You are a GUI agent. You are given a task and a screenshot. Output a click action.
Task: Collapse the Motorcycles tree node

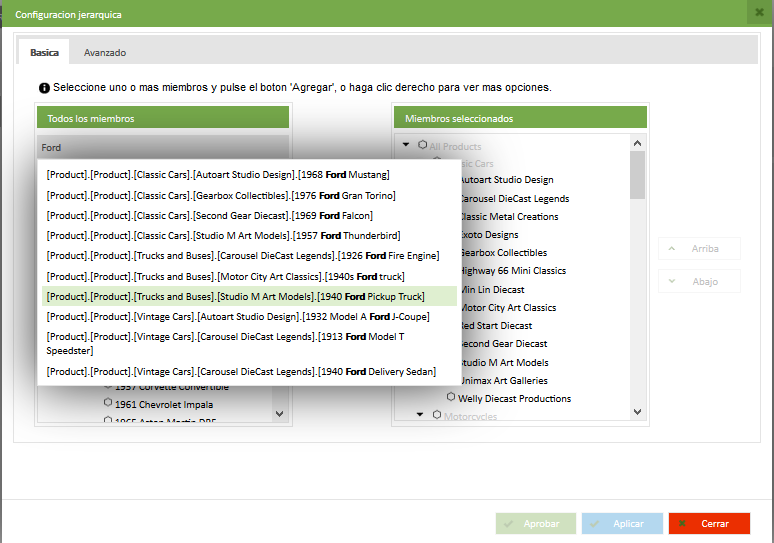(420, 415)
